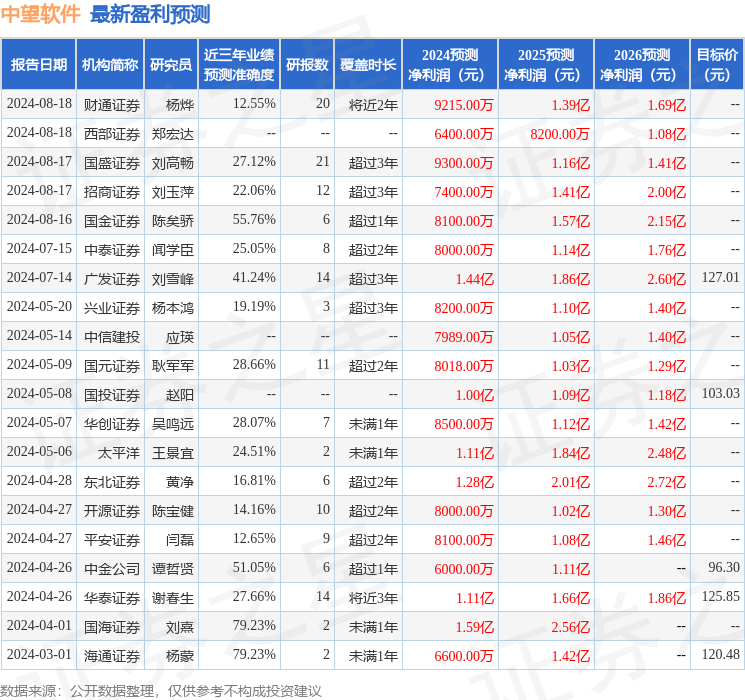Image resolution: width=745 pixels, height=700 pixels.
Task: Click analyst name 吴鸣远
Action: coord(173,424)
